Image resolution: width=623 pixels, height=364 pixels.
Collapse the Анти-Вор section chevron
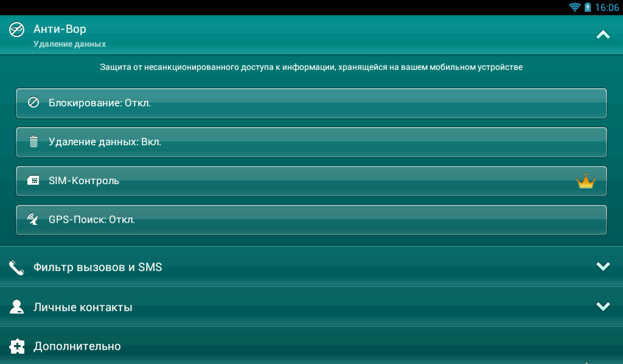[x=603, y=35]
